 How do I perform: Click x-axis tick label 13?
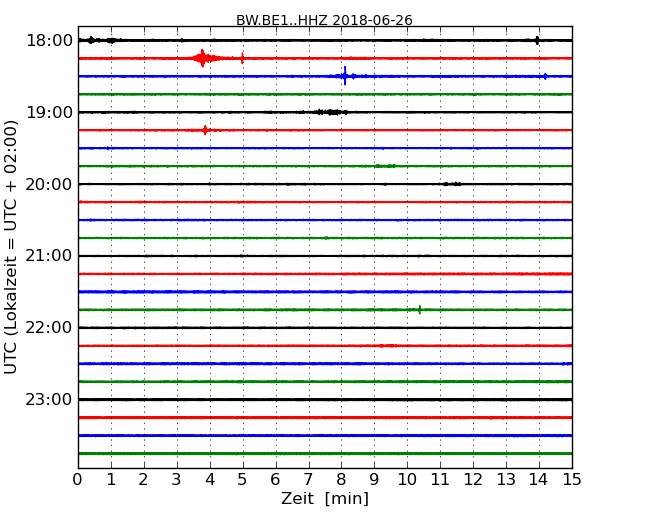point(506,480)
